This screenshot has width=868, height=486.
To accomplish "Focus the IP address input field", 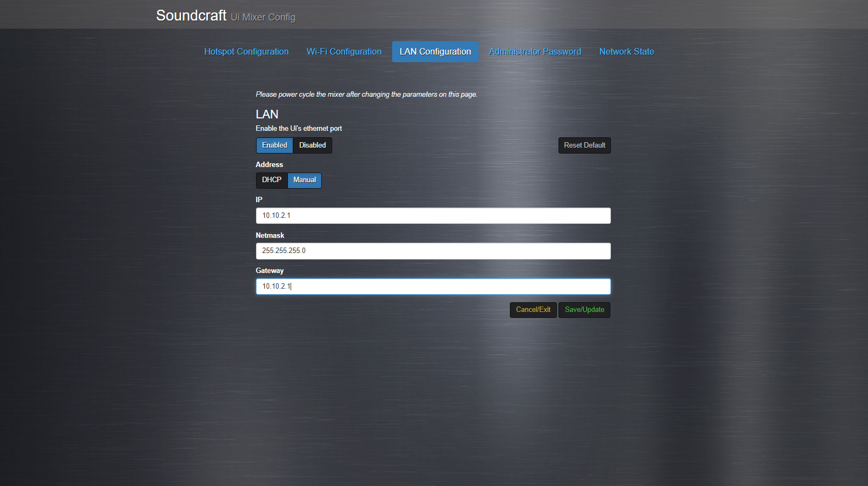I will pos(433,216).
